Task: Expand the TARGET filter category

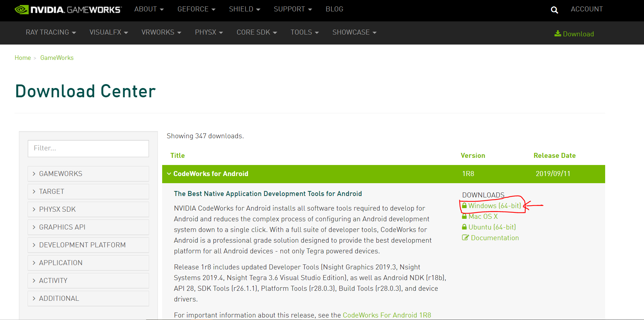Action: [88, 192]
